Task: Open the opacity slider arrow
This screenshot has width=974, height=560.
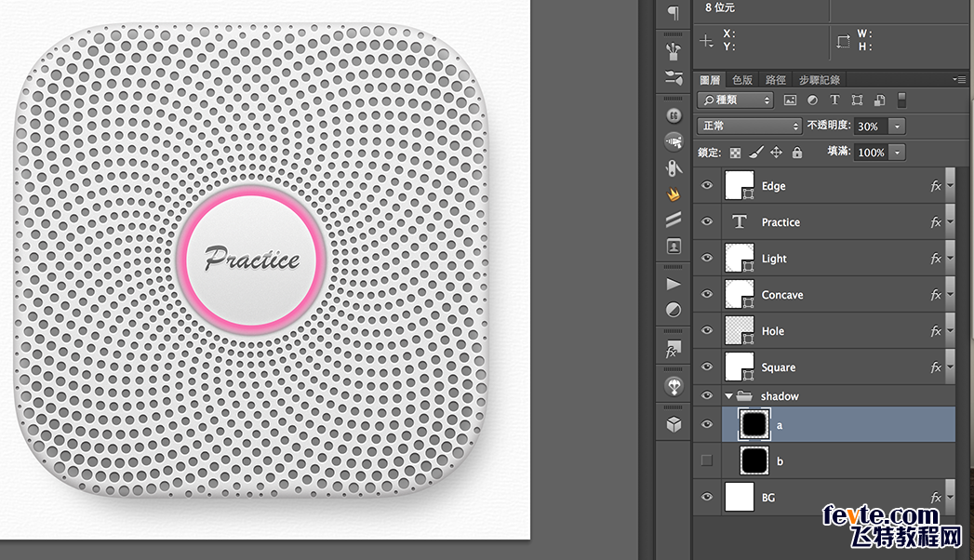Action: pyautogui.click(x=897, y=126)
